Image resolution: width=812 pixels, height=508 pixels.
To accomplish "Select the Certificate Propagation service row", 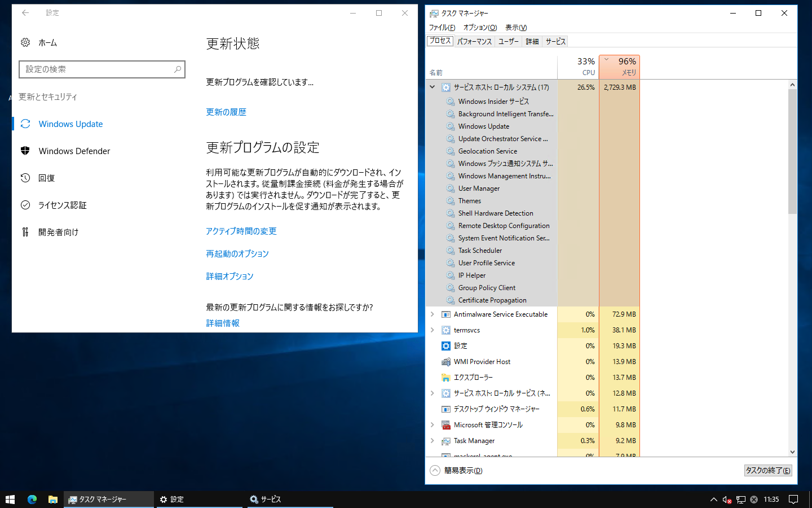I will 491,300.
